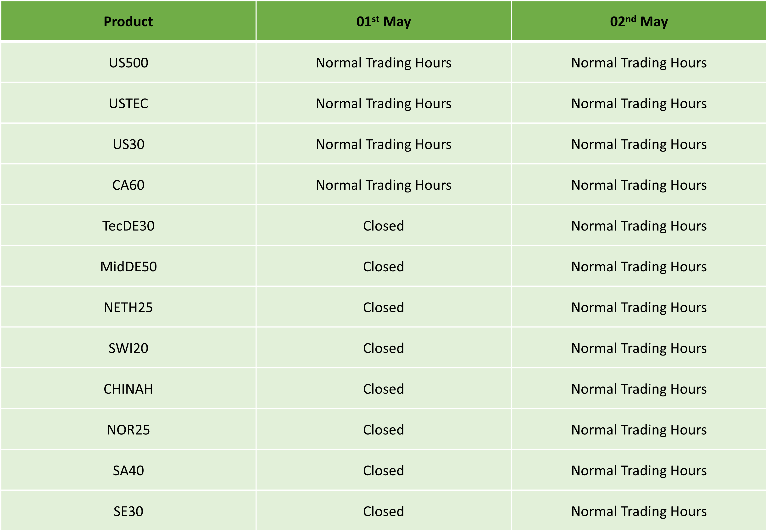
Task: Click the SA40 product name
Action: point(128,471)
